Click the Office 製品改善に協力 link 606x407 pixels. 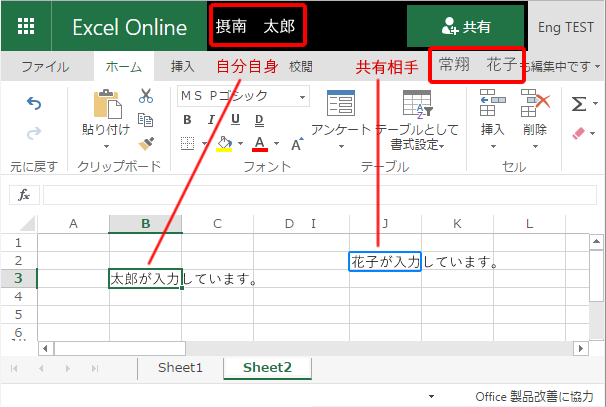534,397
